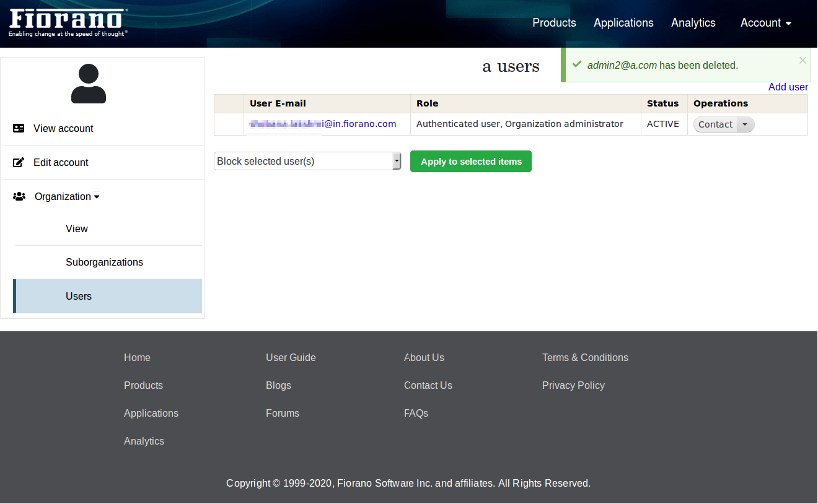Click the Edit account pencil icon
The height and width of the screenshot is (504, 818).
[19, 162]
